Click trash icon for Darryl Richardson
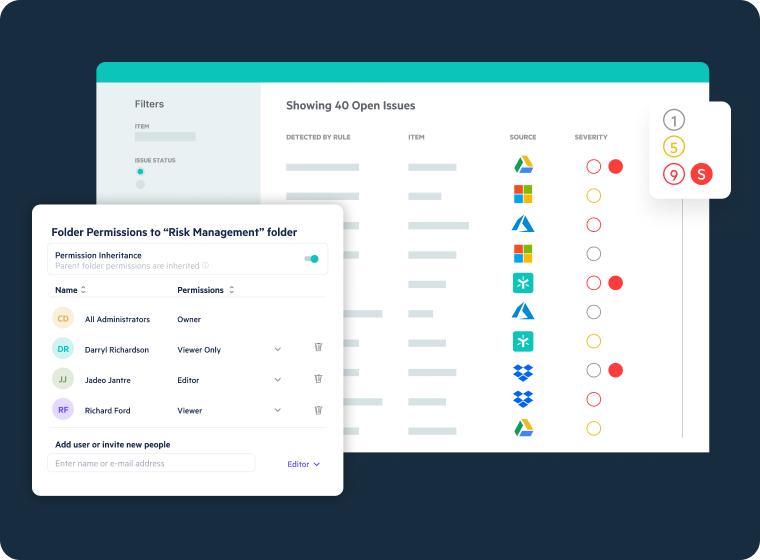This screenshot has width=760, height=560. click(x=318, y=348)
